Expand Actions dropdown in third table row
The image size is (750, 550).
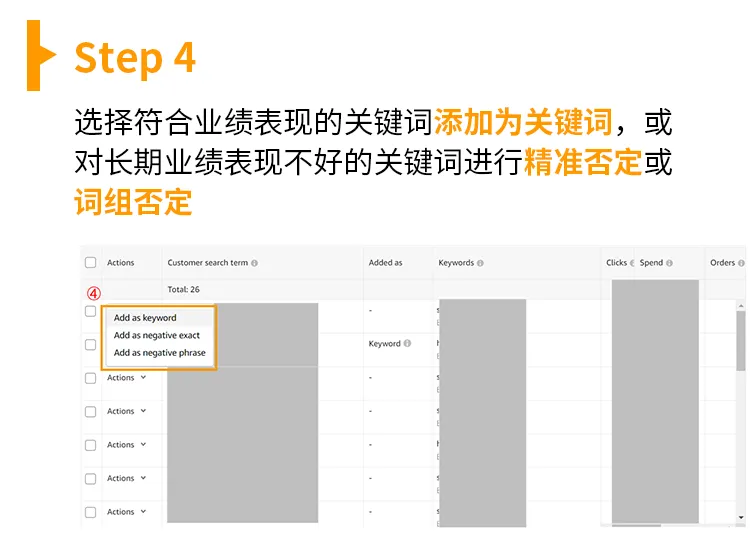(x=126, y=378)
